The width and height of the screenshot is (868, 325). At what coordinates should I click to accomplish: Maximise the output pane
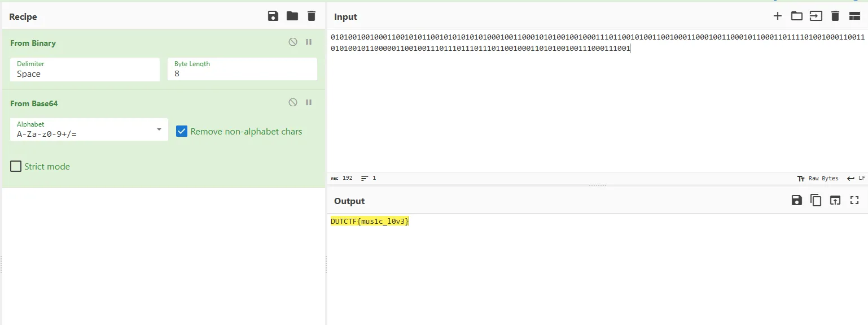coord(854,200)
